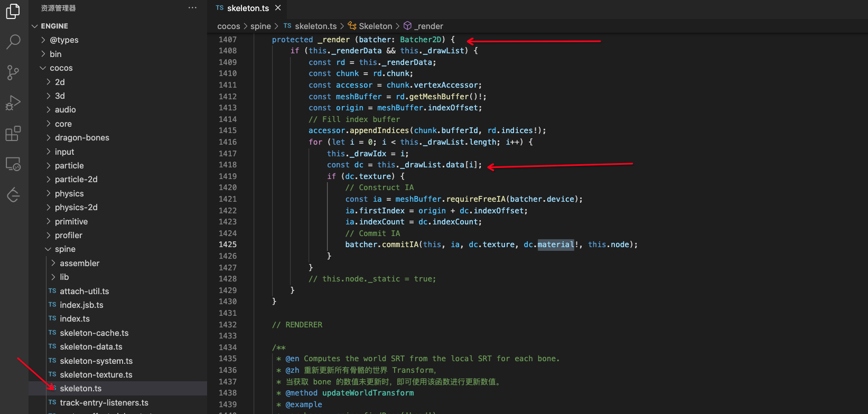
Task: Click line number 1407 in the gutter
Action: pos(228,40)
